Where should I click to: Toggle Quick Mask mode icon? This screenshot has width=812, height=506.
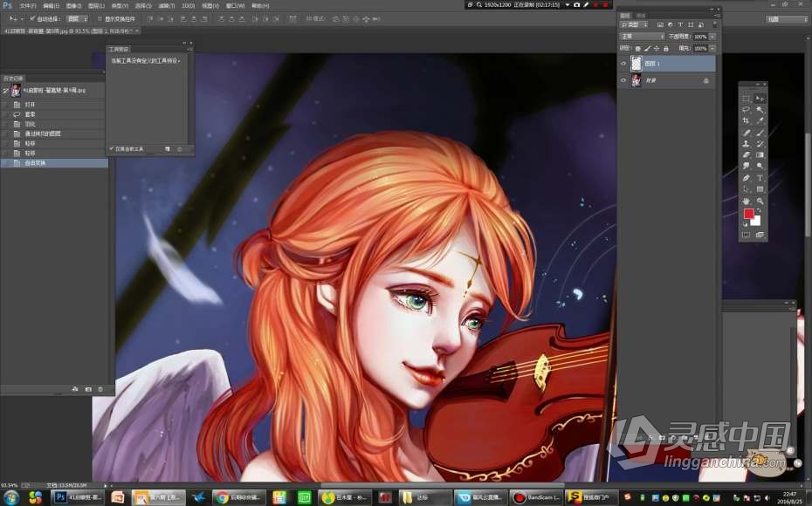click(x=746, y=235)
